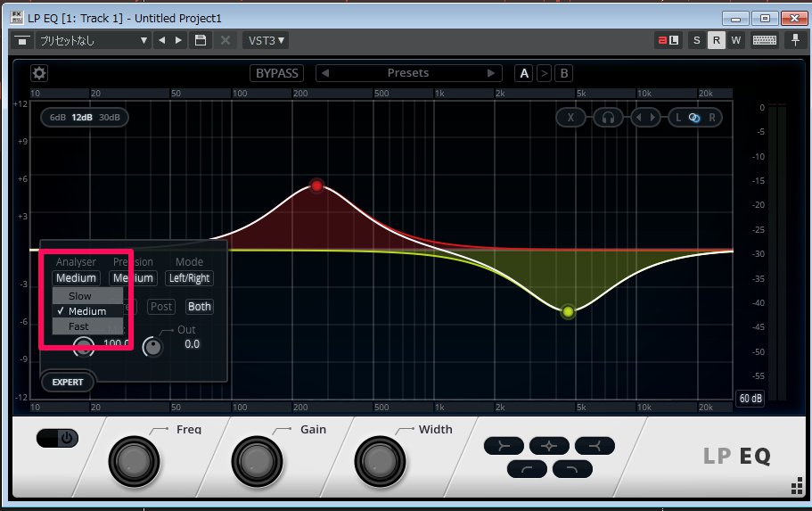The image size is (812, 511).
Task: Select the high shelf filter shape
Action: coord(595,446)
